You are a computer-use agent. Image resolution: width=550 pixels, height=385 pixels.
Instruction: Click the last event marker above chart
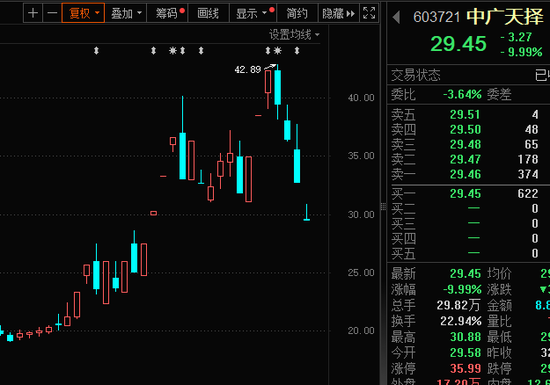pyautogui.click(x=297, y=51)
